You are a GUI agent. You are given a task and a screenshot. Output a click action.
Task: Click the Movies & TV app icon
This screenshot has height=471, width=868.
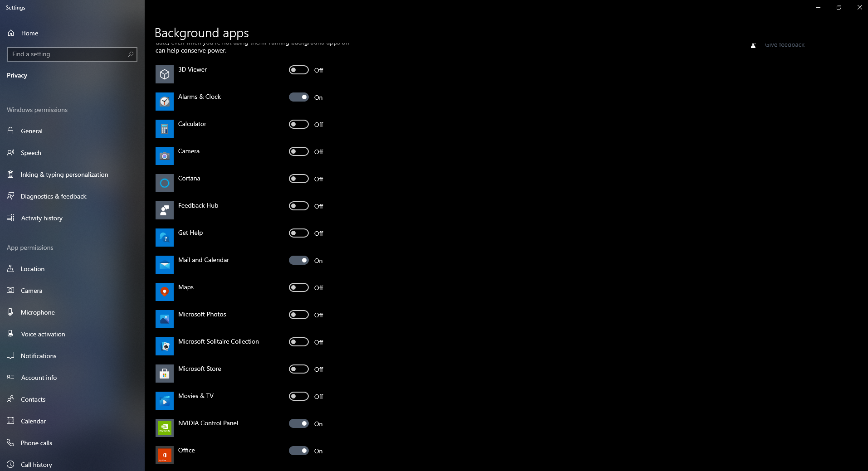click(x=165, y=401)
